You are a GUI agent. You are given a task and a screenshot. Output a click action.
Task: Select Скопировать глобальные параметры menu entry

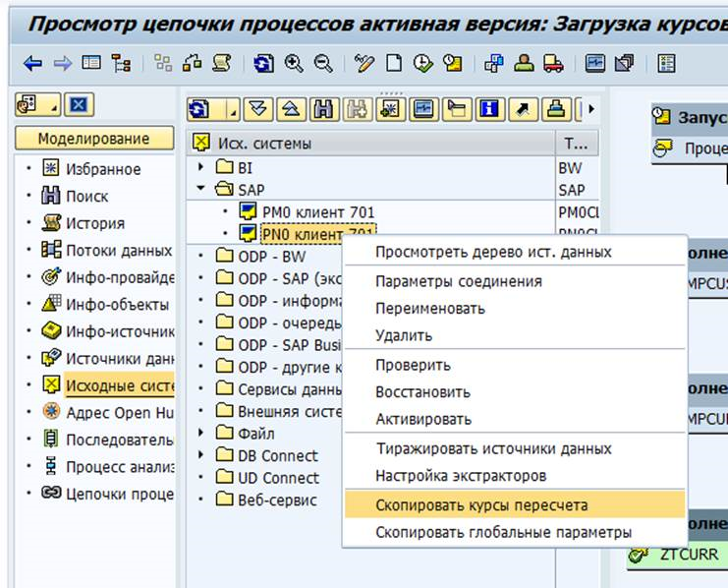coord(515,532)
